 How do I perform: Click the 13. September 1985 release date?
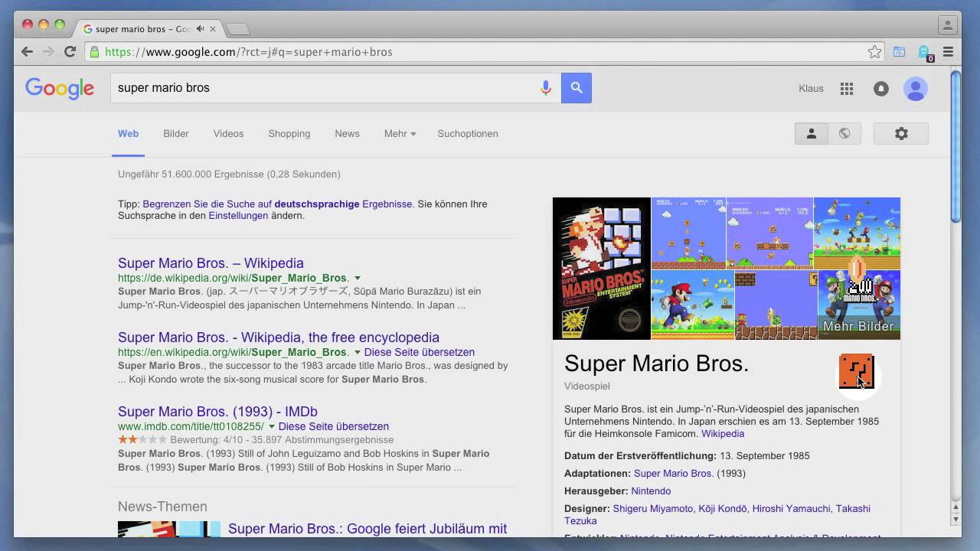click(764, 455)
